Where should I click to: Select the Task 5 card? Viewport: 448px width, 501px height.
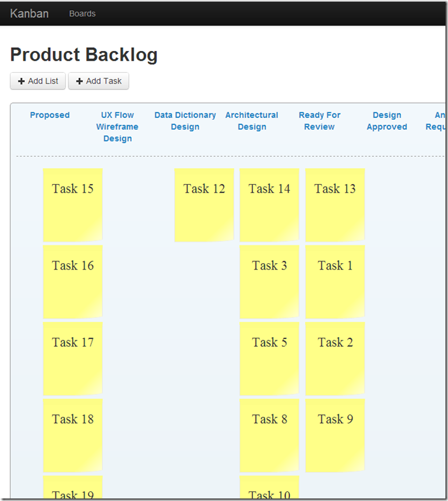click(270, 359)
